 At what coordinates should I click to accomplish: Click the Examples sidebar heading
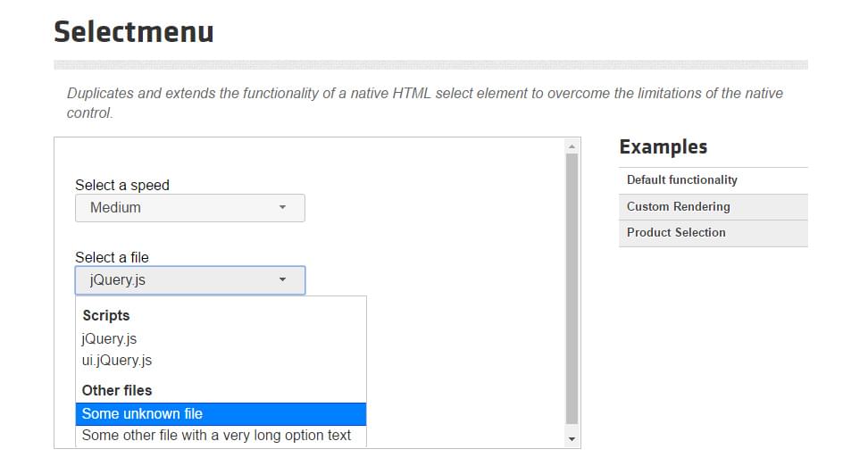click(x=663, y=147)
